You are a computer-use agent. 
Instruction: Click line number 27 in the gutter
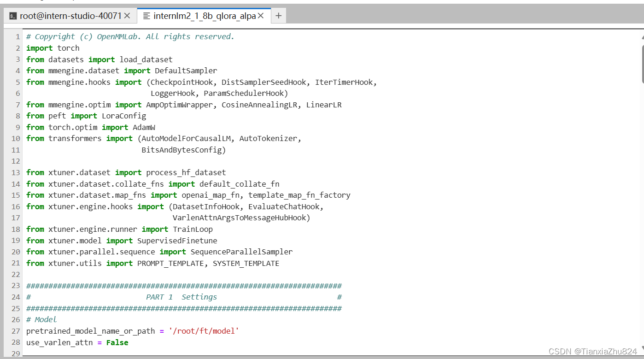(15, 331)
